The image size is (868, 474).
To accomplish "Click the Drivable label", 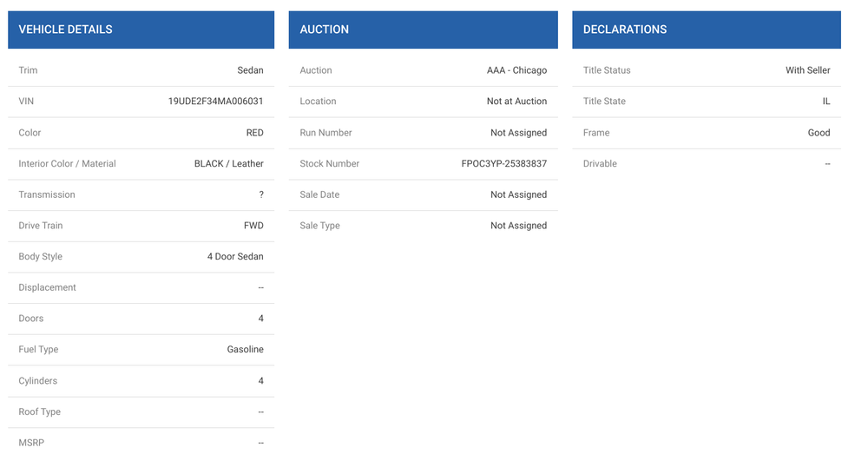I will [600, 164].
